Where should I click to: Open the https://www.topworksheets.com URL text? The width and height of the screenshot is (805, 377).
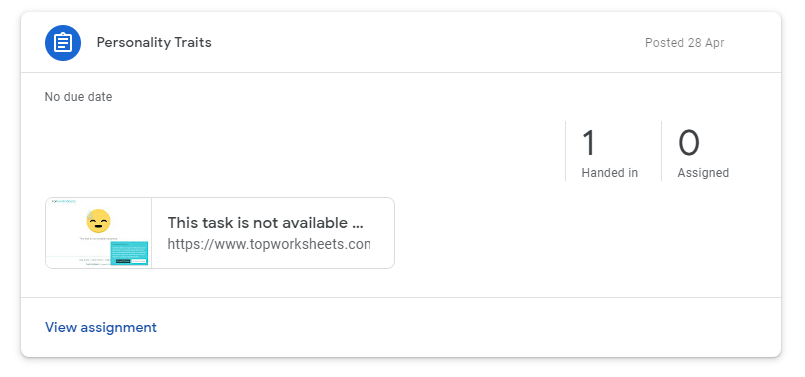pyautogui.click(x=269, y=244)
